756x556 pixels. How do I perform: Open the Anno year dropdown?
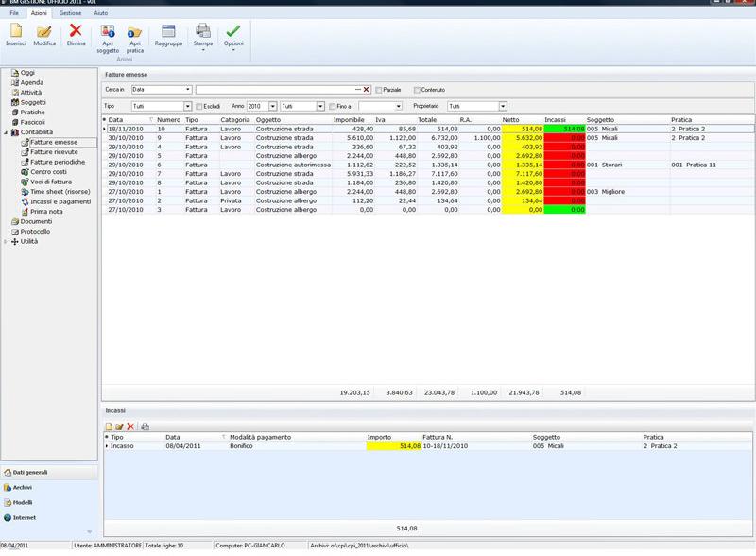(273, 106)
